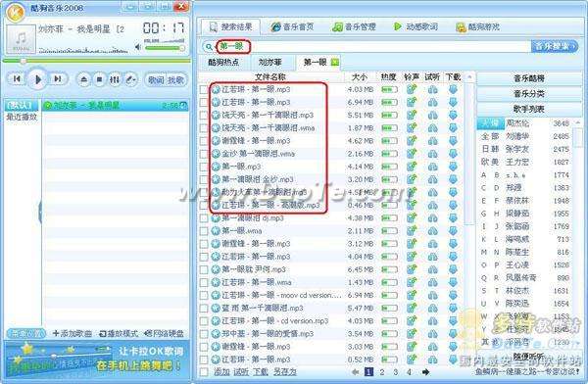Click the 音乐搜索 search button

555,46
